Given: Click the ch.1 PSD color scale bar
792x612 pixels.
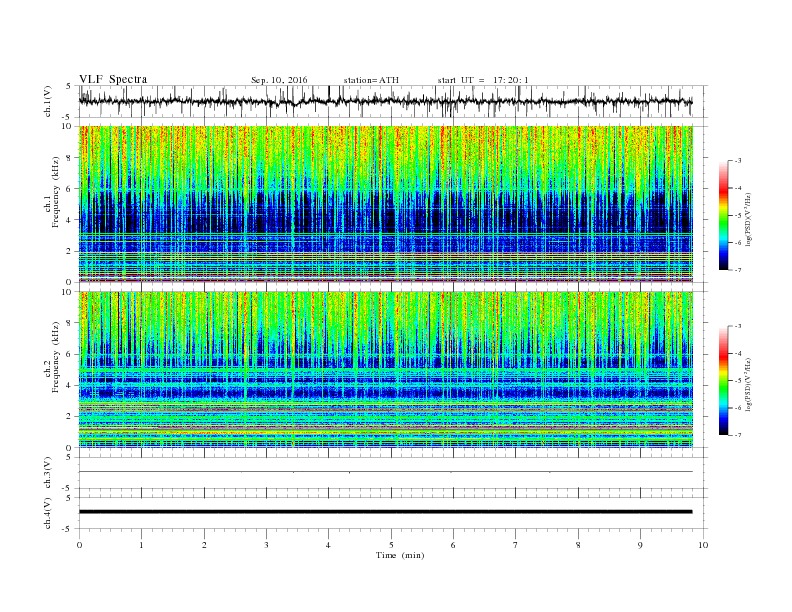Looking at the screenshot, I should [723, 215].
